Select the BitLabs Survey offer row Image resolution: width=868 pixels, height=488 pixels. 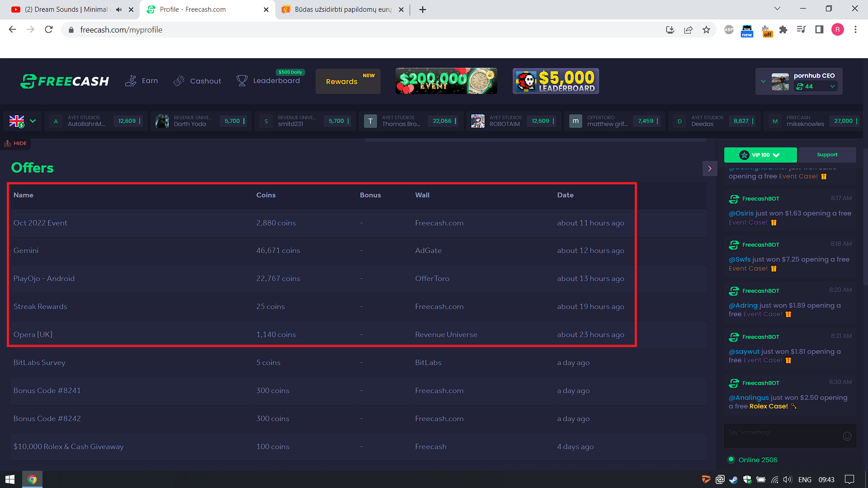point(359,363)
